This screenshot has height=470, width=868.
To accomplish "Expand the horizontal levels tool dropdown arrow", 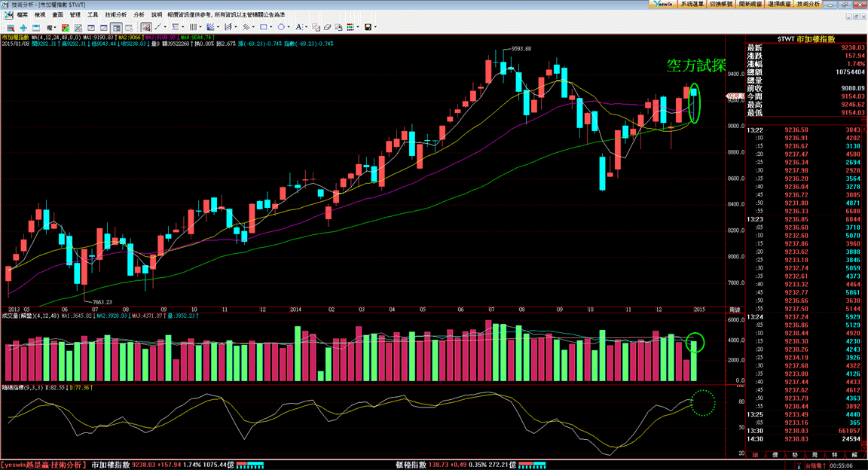I will tap(182, 26).
